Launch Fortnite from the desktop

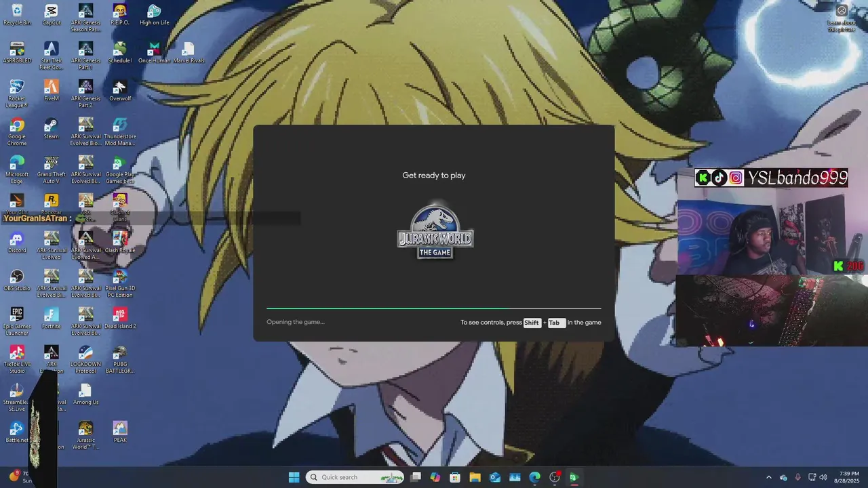click(x=52, y=319)
